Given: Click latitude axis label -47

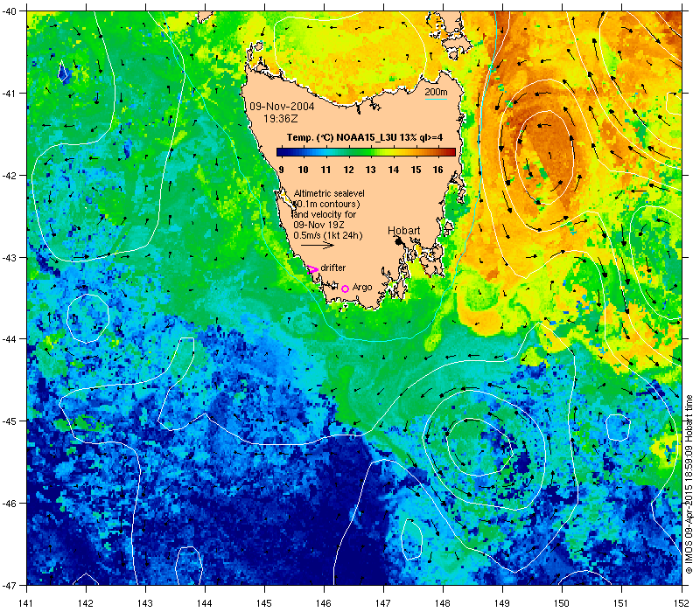Looking at the screenshot, I should [x=9, y=585].
